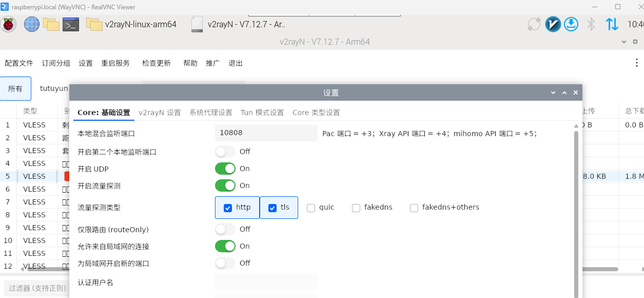Switch to the Tun 模式设置 tab
The height and width of the screenshot is (298, 644).
pyautogui.click(x=262, y=112)
